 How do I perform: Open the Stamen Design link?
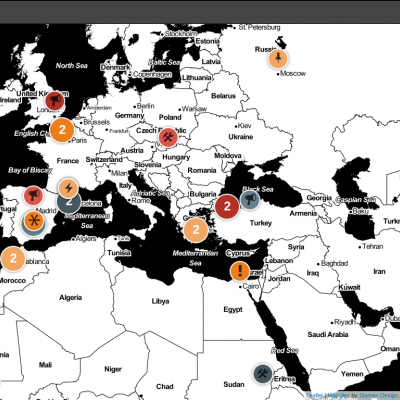[x=378, y=395]
